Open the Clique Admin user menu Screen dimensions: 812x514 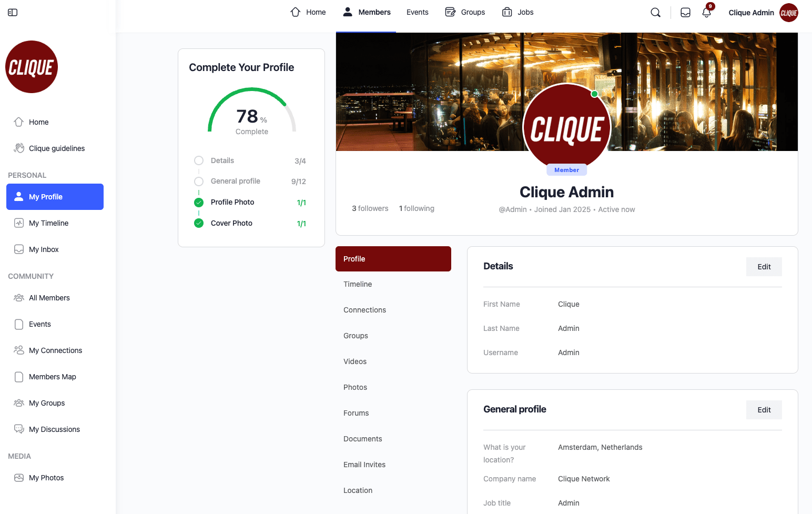click(x=763, y=13)
